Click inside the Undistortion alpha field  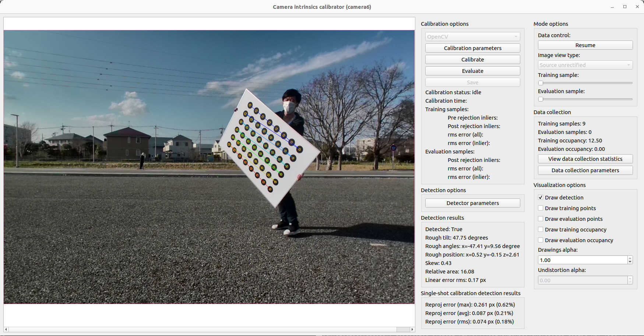click(578, 280)
